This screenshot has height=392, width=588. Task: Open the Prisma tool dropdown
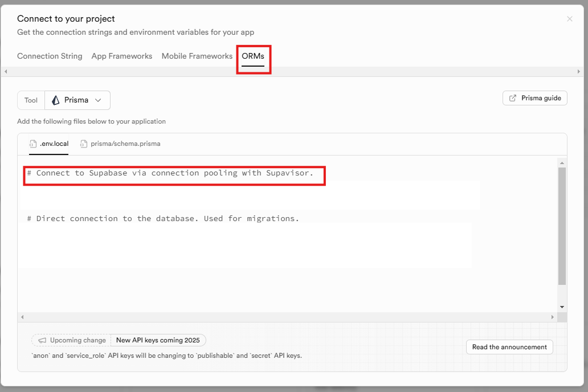[77, 100]
